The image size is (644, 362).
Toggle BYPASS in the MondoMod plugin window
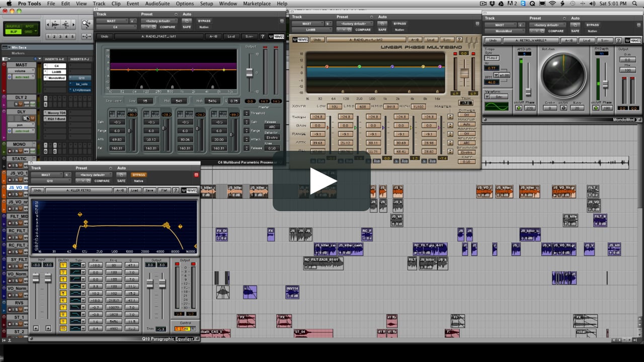tap(593, 25)
